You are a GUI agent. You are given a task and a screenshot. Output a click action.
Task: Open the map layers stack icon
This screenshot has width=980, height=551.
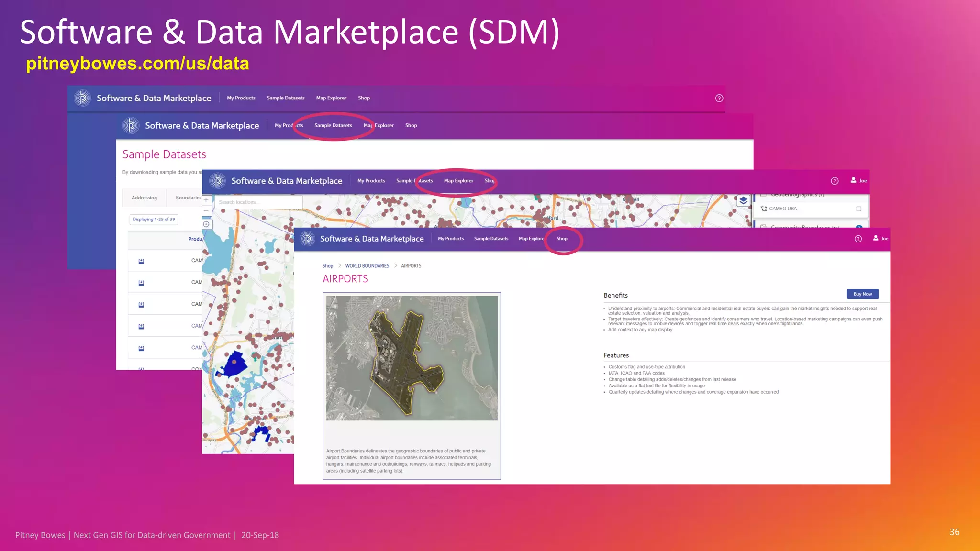pos(743,201)
